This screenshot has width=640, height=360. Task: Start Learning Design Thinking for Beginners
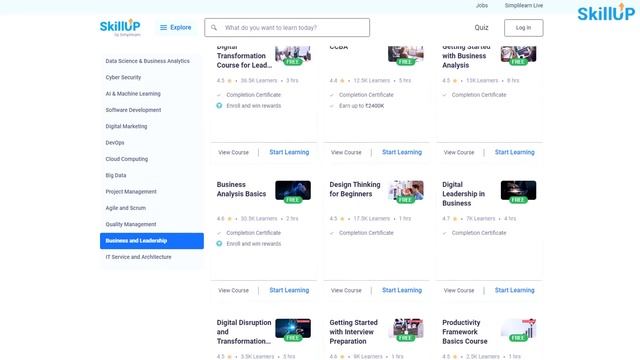coord(402,290)
